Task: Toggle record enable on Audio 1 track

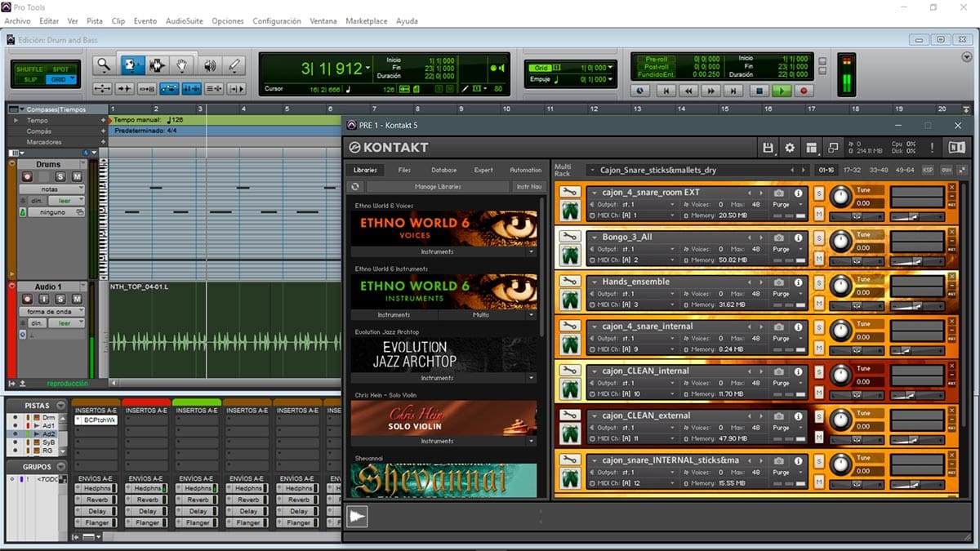Action: [x=27, y=299]
